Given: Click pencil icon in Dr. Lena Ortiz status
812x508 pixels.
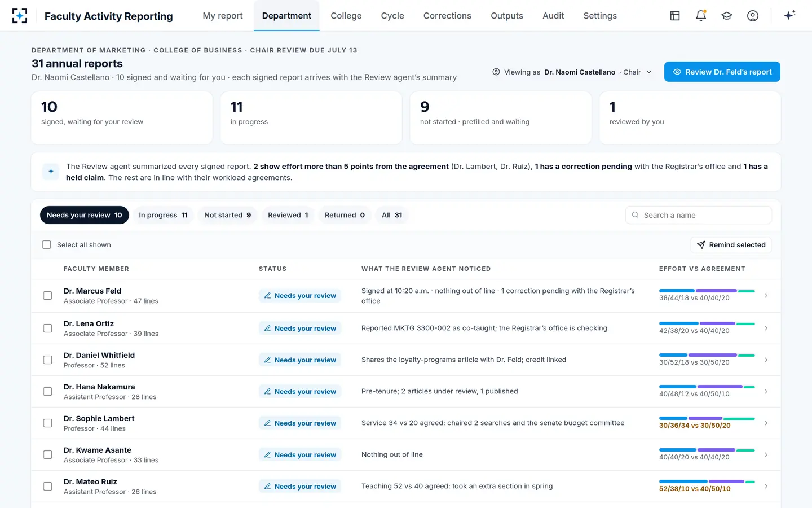Looking at the screenshot, I should (268, 329).
